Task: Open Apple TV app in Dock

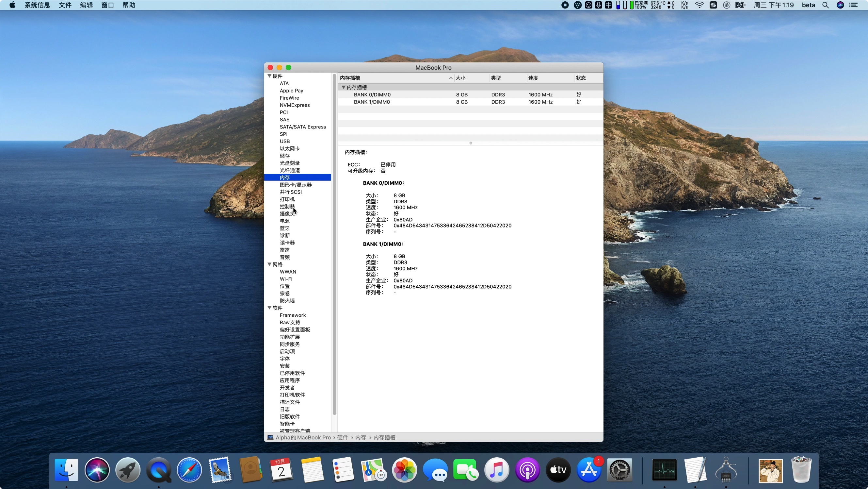Action: (x=558, y=469)
